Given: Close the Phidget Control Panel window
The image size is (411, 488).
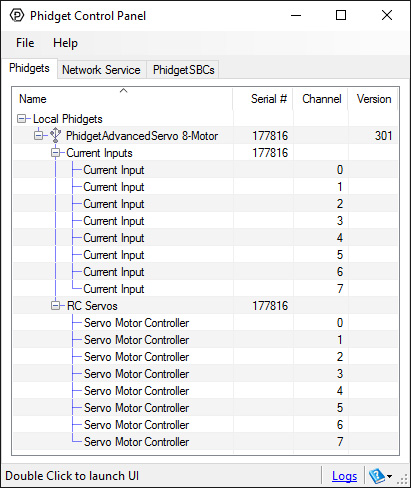Looking at the screenshot, I should (x=387, y=15).
